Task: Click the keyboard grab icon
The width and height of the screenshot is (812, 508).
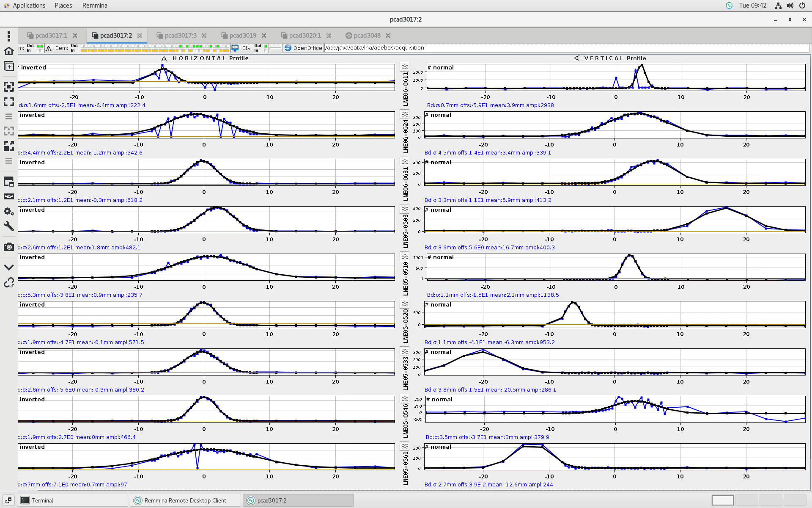Action: click(8, 196)
